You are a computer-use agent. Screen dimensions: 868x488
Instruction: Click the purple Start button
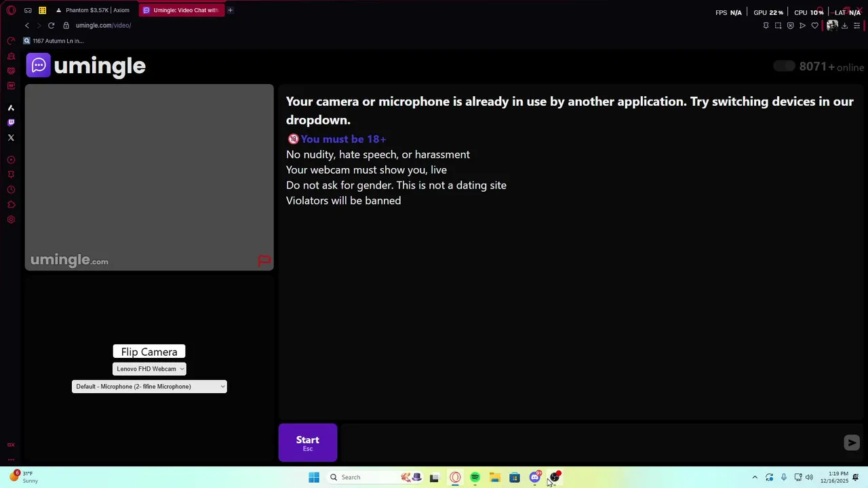click(308, 443)
